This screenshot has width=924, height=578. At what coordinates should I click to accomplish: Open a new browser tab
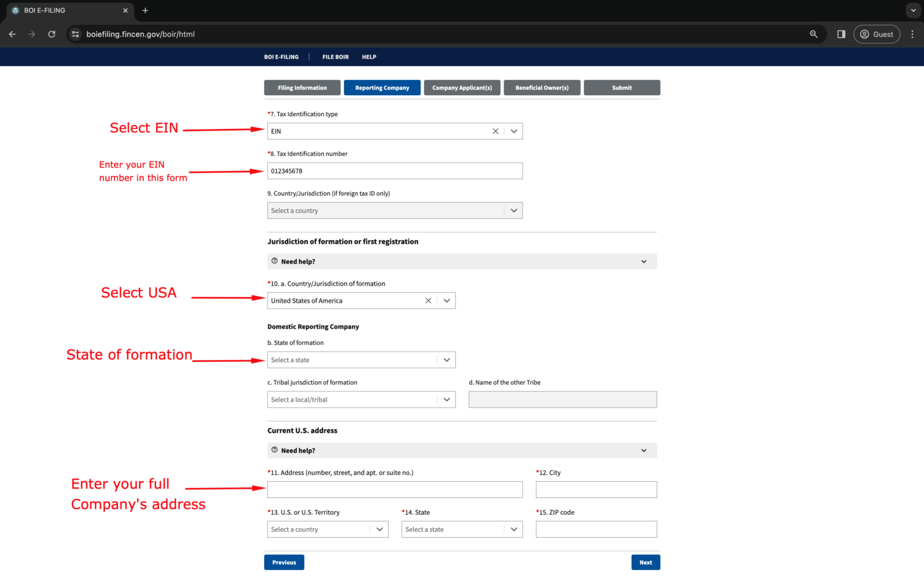point(145,10)
